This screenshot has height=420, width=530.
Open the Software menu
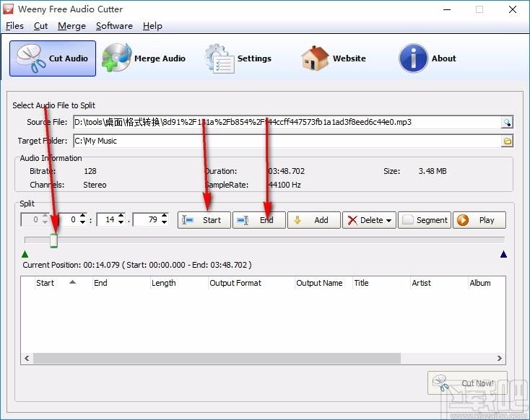[x=114, y=26]
